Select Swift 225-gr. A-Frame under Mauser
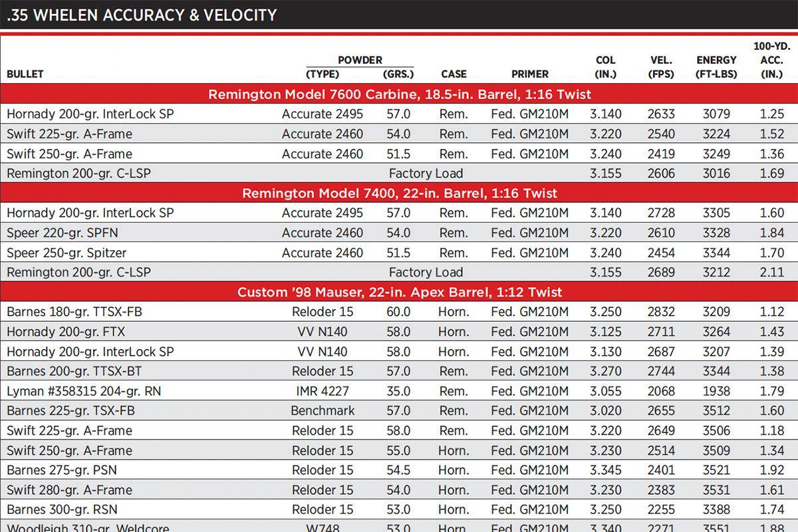The height and width of the screenshot is (532, 798). 69,430
